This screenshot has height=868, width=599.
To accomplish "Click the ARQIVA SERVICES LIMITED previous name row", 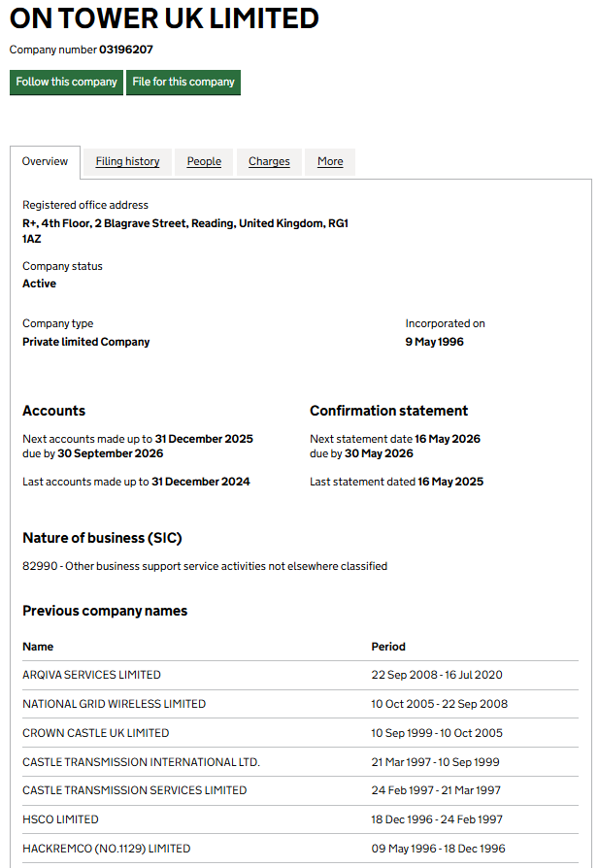I will coord(92,675).
